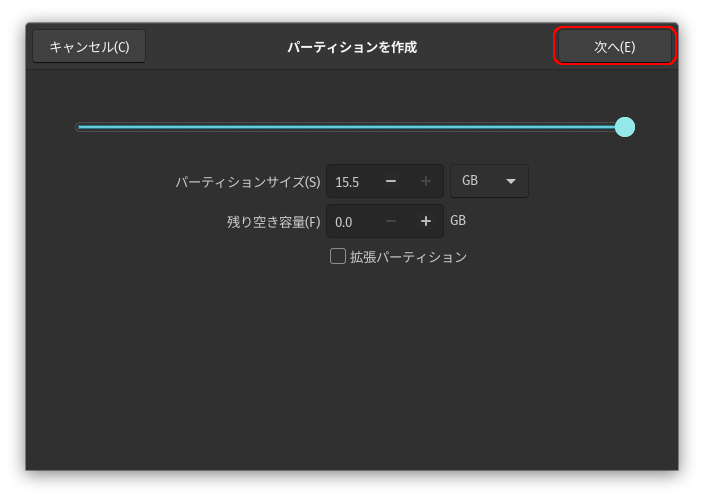Screen dimensions: 704x499
Task: Click the 次へ(E) next button
Action: 614,46
